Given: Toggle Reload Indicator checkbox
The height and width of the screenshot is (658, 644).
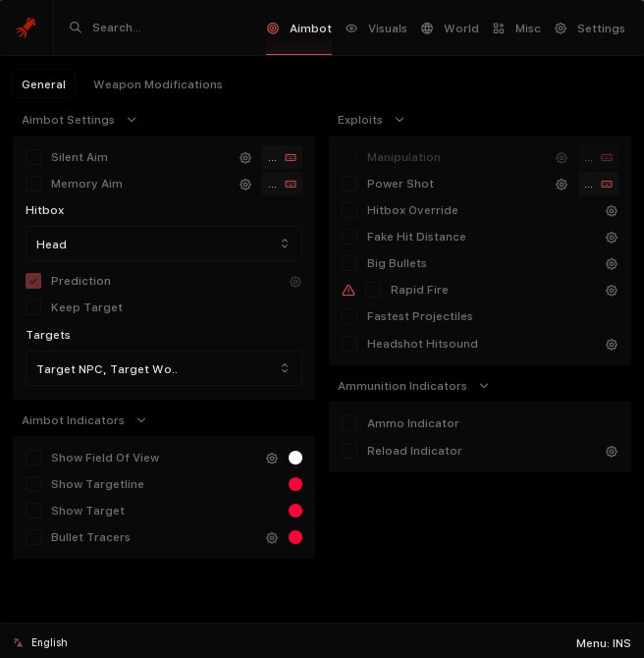Looking at the screenshot, I should (x=349, y=451).
